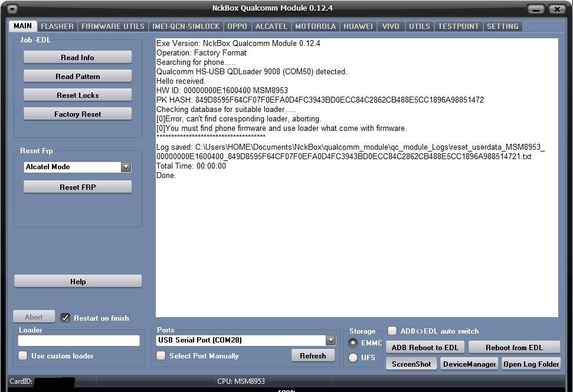Close the NckBox window
Image resolution: width=573 pixels, height=392 pixels.
point(557,9)
